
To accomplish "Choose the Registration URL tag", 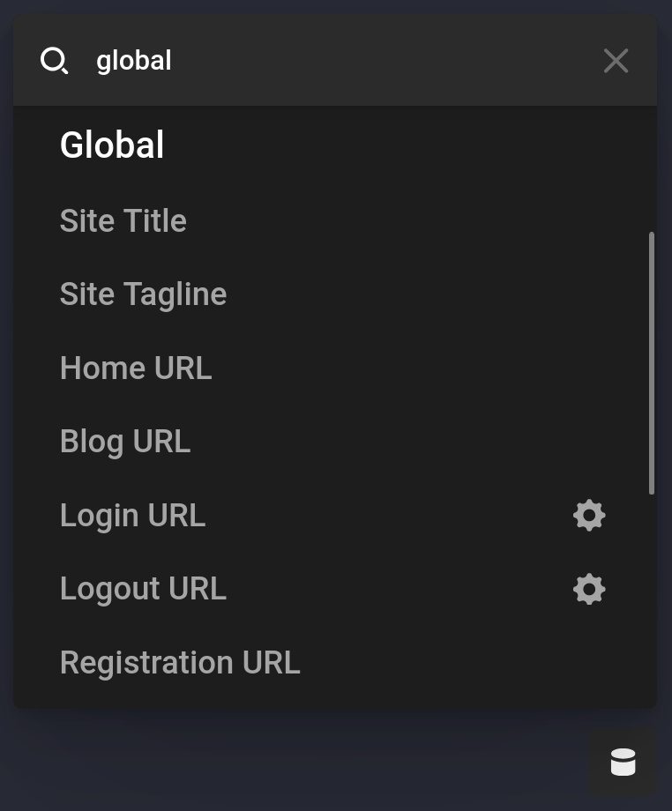I will coord(180,662).
